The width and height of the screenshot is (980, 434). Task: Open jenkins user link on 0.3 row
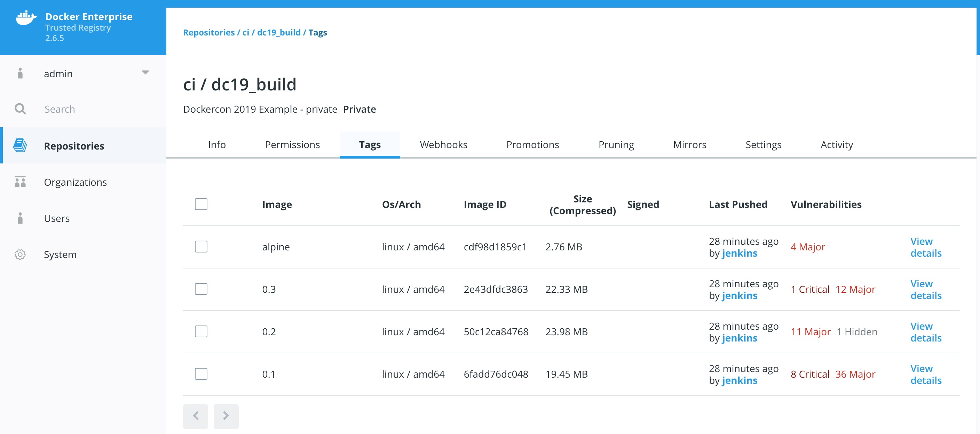[x=739, y=296]
